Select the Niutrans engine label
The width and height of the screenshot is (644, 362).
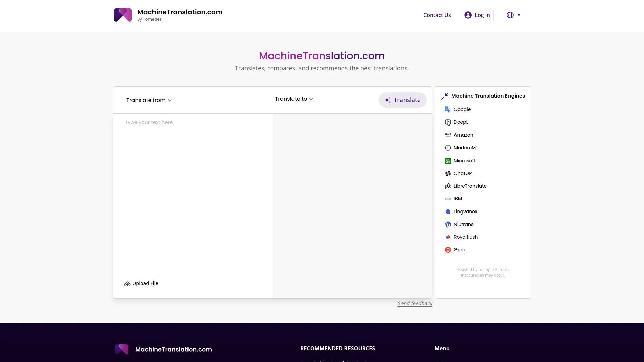point(463,224)
